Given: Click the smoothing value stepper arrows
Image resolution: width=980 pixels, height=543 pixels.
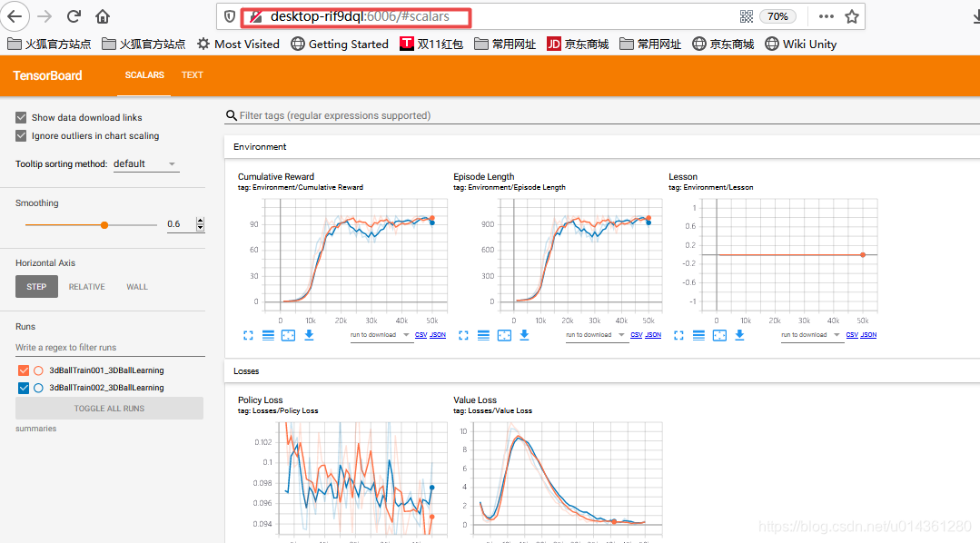Looking at the screenshot, I should coord(200,224).
